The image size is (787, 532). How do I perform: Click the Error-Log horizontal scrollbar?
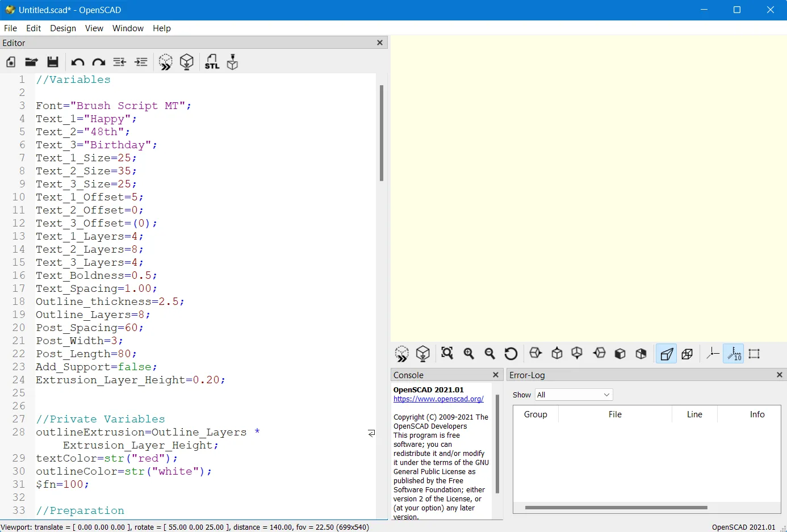click(x=616, y=508)
